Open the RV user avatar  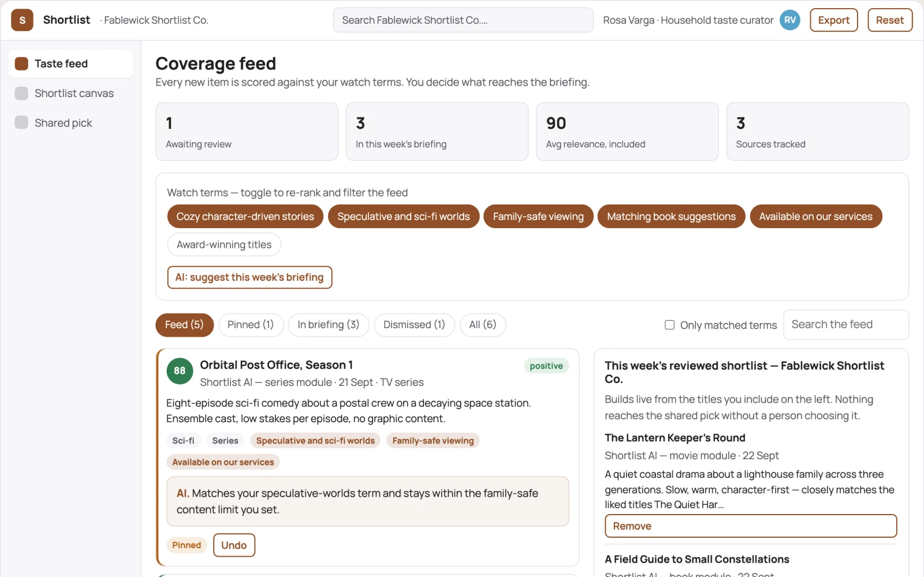pos(789,20)
